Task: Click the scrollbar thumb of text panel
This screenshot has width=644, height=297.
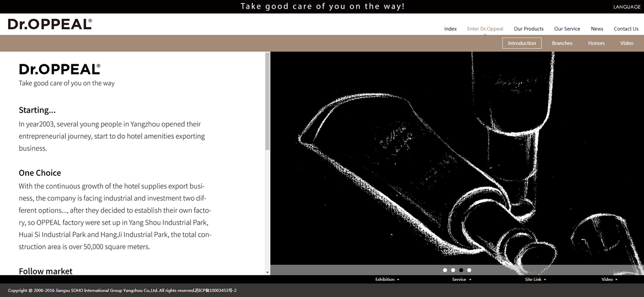Action: (x=268, y=101)
